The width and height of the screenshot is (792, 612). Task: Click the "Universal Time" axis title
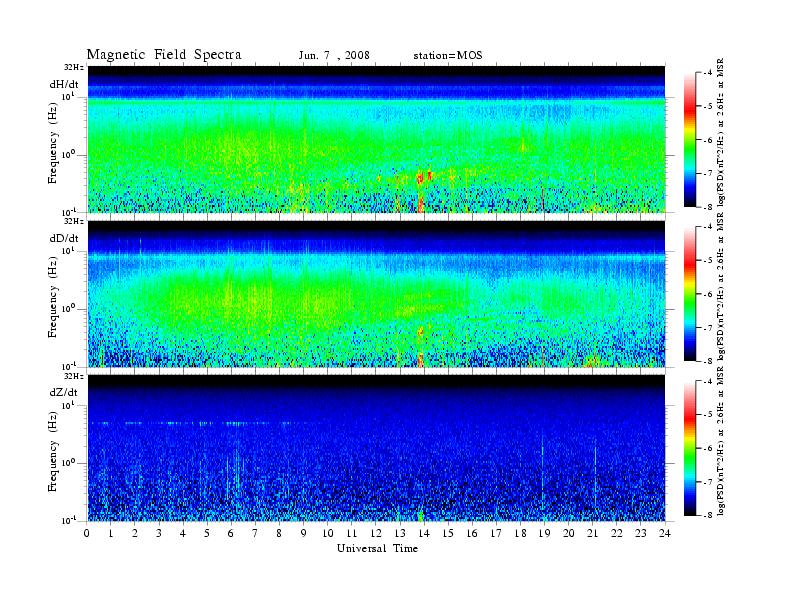(x=377, y=548)
